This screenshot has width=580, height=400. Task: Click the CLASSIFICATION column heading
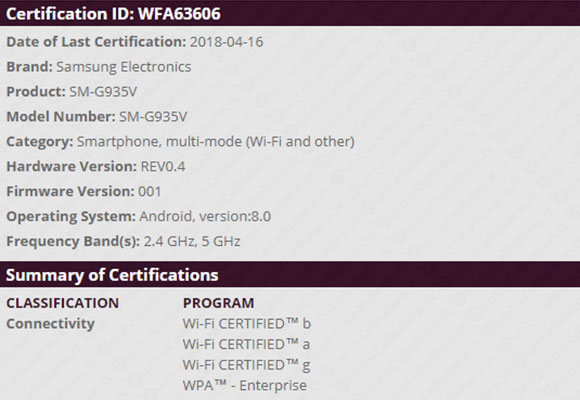coord(63,303)
